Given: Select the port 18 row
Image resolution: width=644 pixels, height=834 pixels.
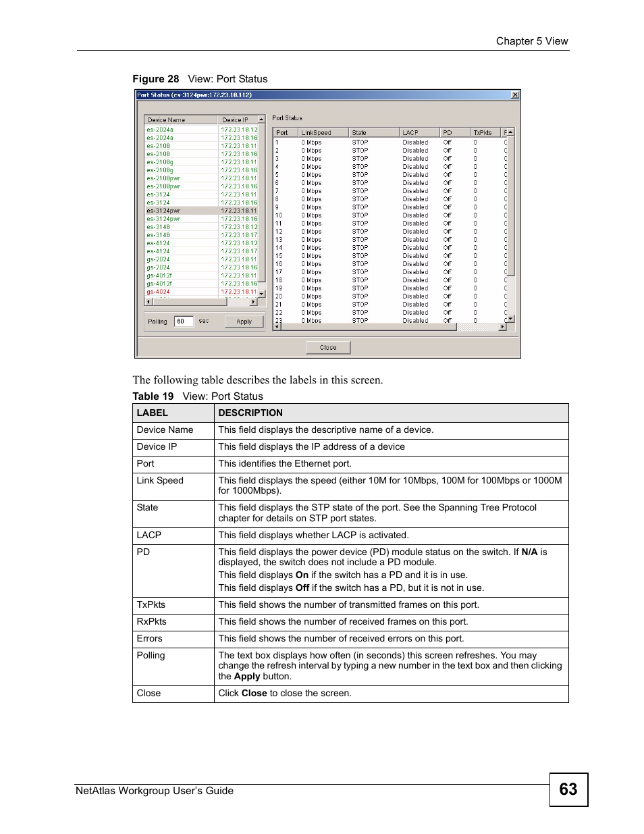Looking at the screenshot, I should (x=390, y=280).
